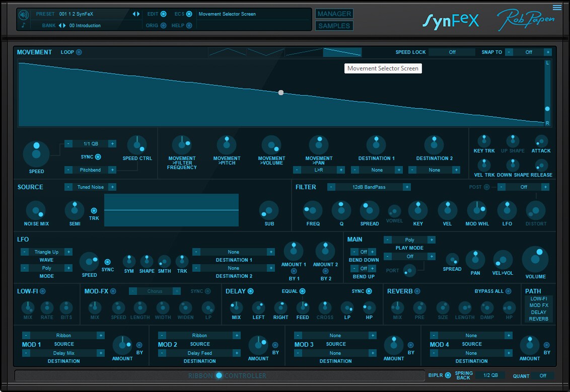Image resolution: width=570 pixels, height=392 pixels.
Task: Click the MOVEMENT >FILTER FREQUENCY knob
Action: tap(182, 145)
